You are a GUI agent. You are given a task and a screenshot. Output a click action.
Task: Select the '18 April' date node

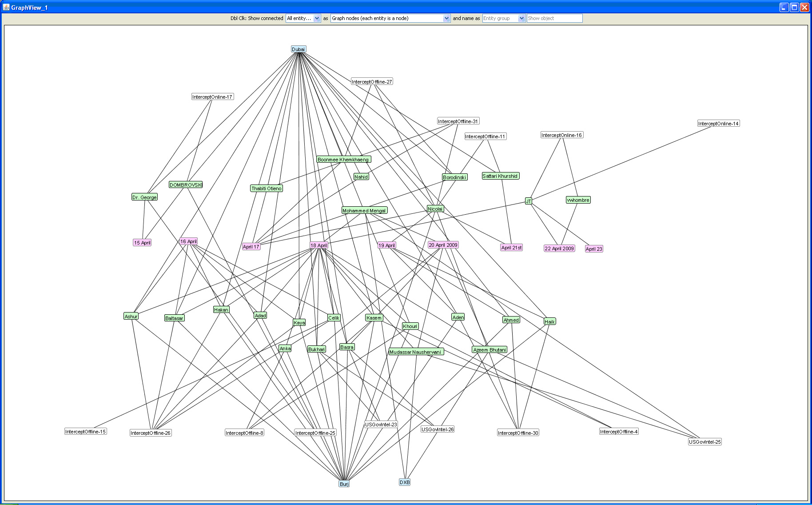pos(319,245)
